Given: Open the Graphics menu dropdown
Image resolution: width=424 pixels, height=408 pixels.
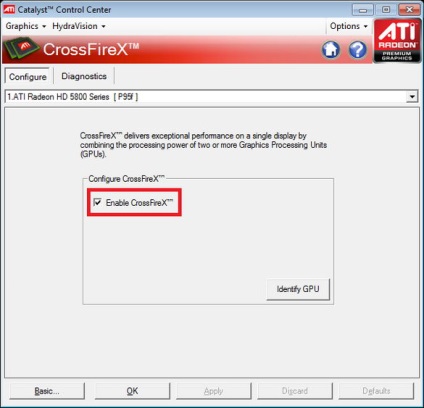Looking at the screenshot, I should [x=26, y=26].
